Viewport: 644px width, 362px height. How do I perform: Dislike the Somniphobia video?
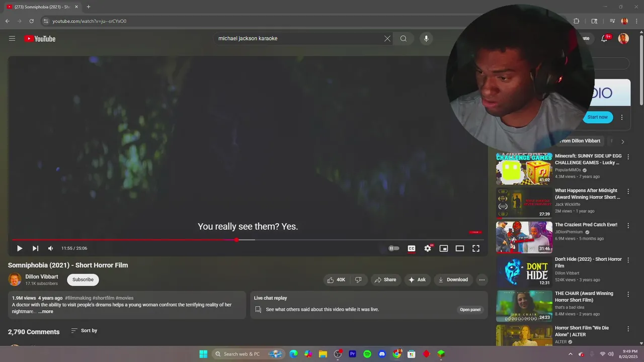click(358, 280)
